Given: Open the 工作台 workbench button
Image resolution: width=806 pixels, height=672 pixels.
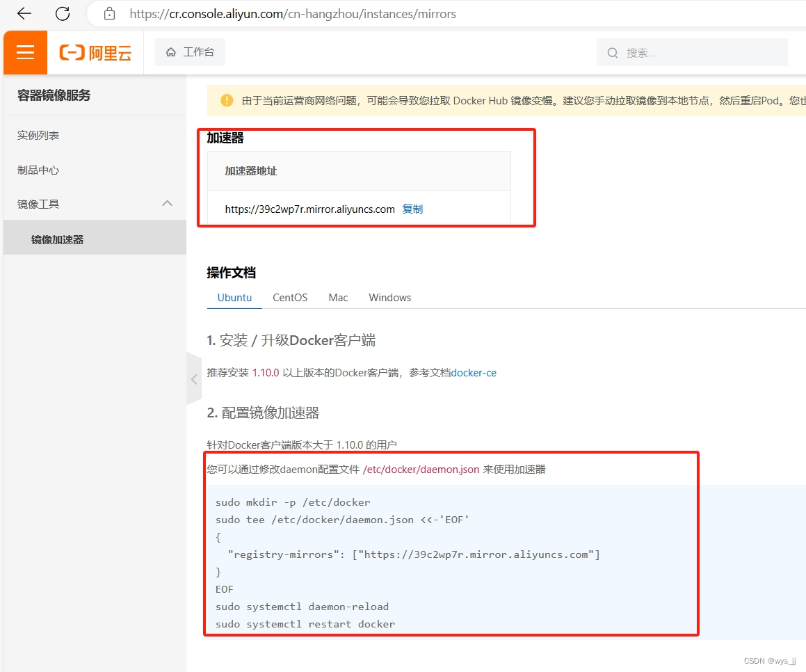Looking at the screenshot, I should click(190, 52).
